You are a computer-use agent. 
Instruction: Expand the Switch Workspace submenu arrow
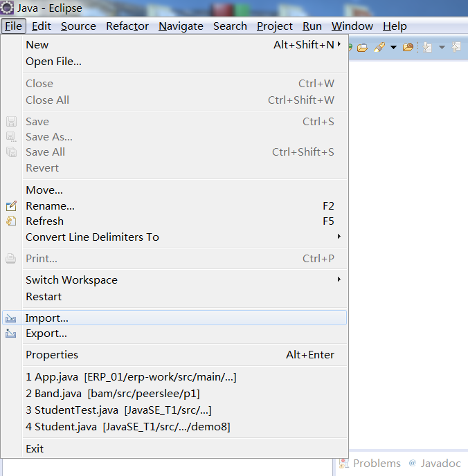(339, 279)
